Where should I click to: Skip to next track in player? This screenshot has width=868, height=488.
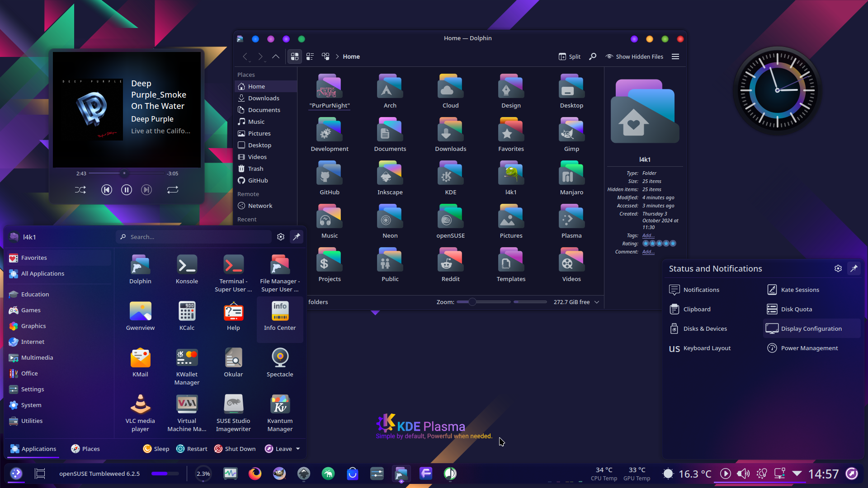(146, 190)
